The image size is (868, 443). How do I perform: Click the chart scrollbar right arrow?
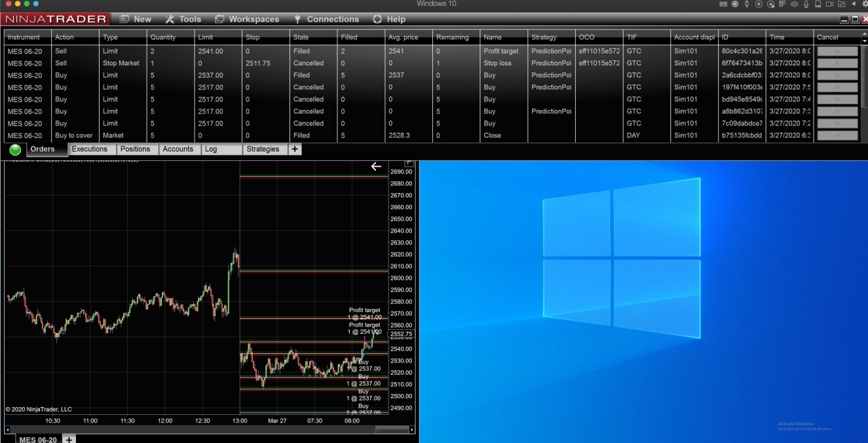pos(412,430)
